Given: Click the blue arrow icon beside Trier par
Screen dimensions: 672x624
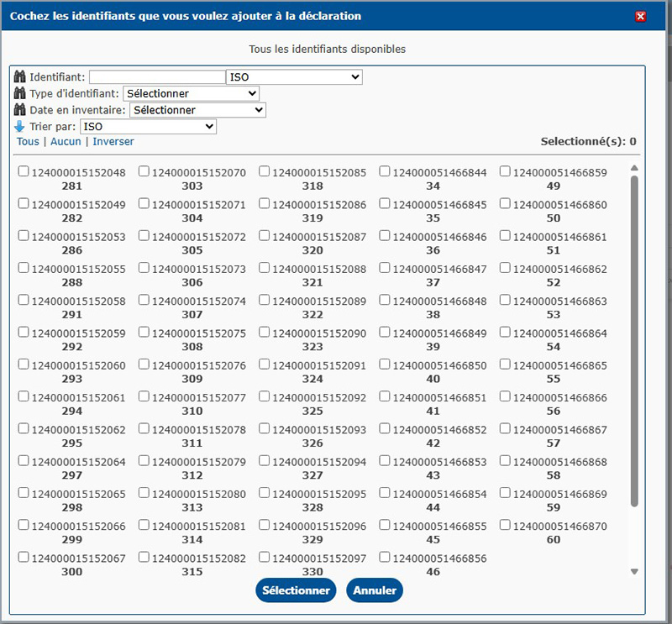Looking at the screenshot, I should click(21, 126).
